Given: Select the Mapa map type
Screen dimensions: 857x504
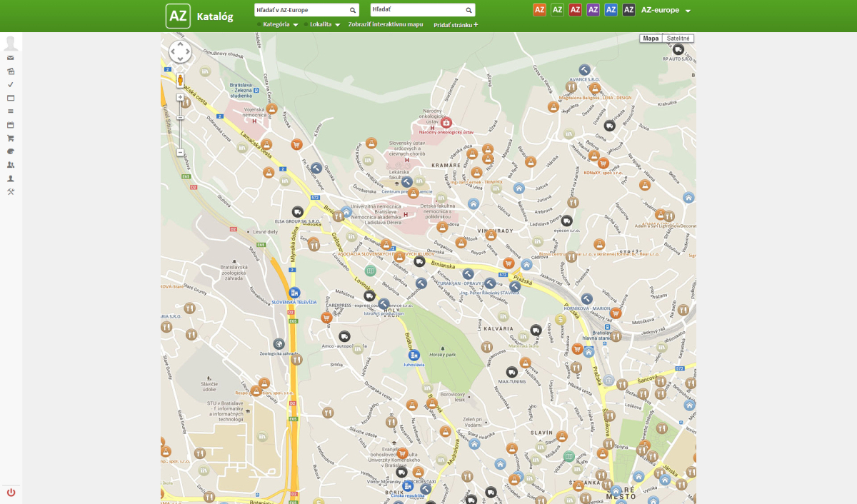Looking at the screenshot, I should point(651,39).
